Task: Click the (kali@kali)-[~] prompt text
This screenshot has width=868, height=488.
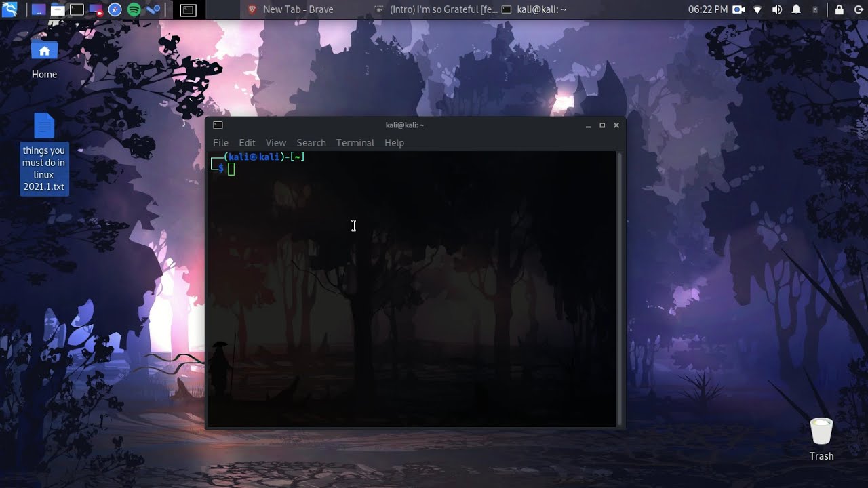Action: (x=264, y=157)
